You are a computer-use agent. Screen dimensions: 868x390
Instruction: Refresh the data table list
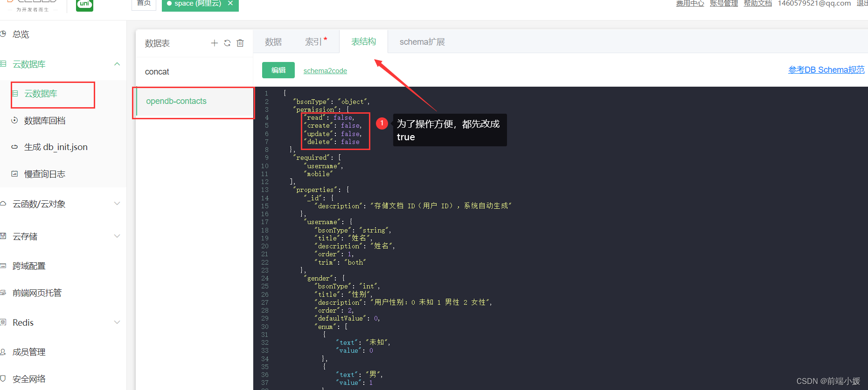click(x=227, y=43)
